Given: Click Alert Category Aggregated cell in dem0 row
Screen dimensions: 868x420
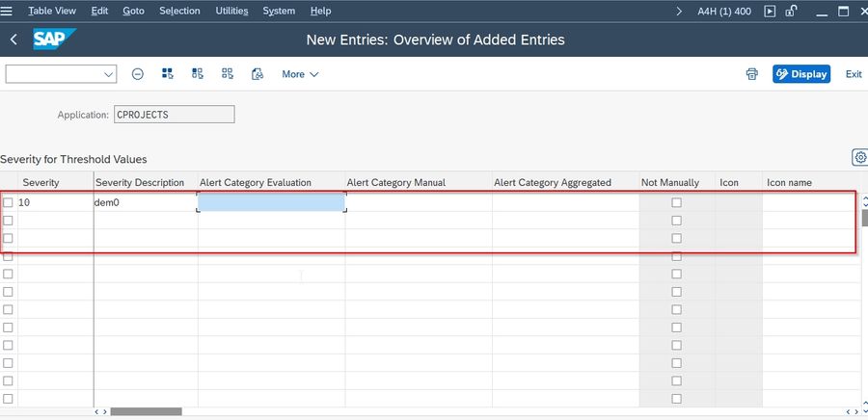Looking at the screenshot, I should point(566,203).
